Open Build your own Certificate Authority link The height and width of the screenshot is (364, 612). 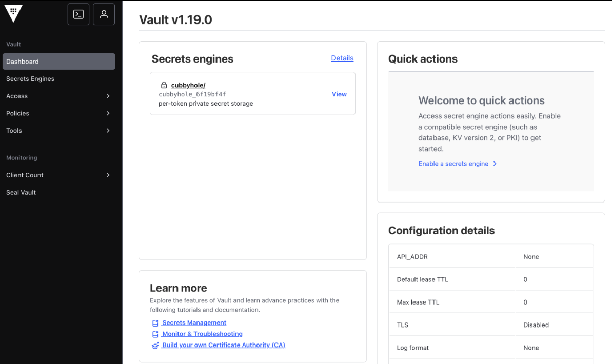224,345
